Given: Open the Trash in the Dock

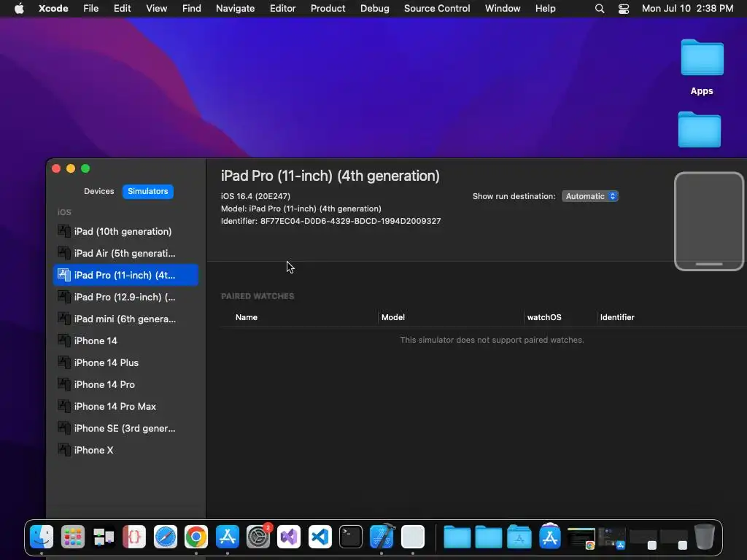Looking at the screenshot, I should 705,537.
